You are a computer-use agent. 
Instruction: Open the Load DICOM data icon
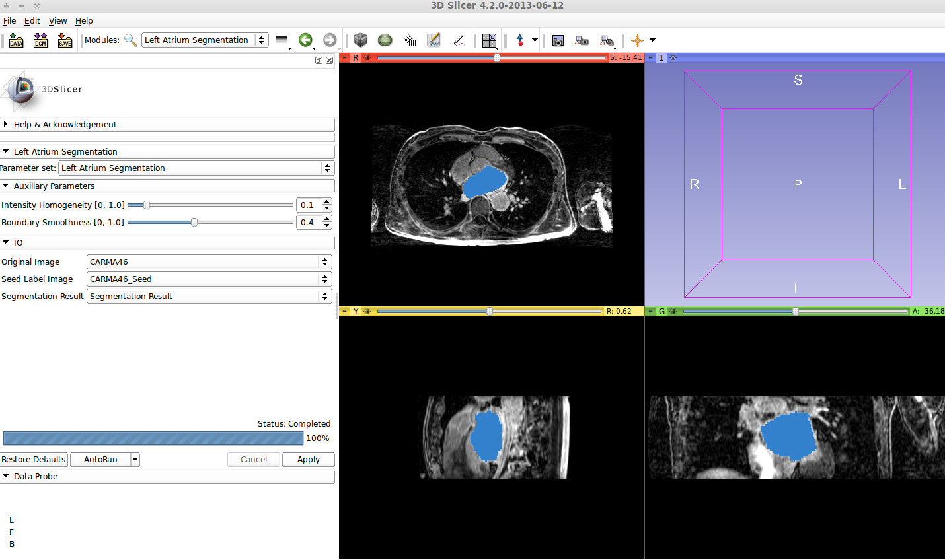click(x=40, y=40)
